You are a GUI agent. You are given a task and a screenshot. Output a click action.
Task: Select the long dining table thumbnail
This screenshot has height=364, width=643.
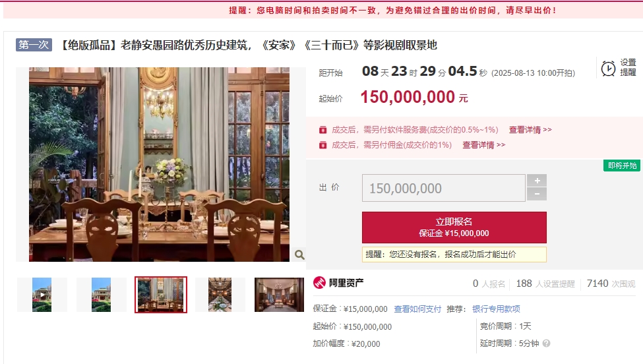220,295
